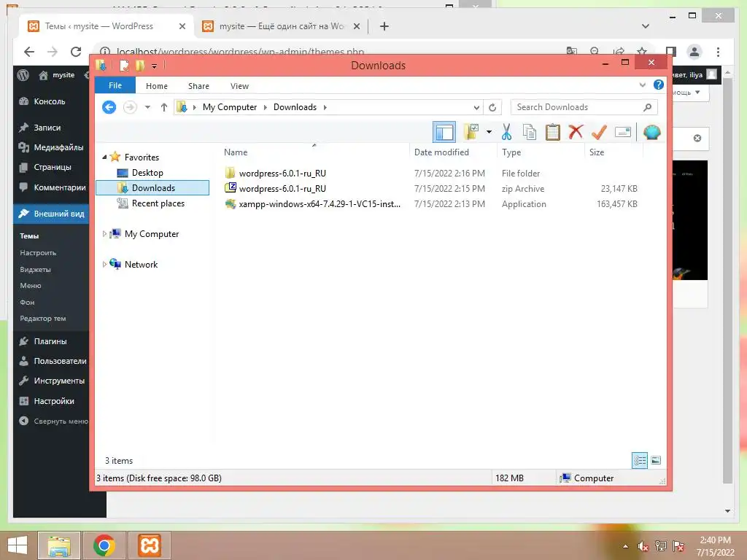Viewport: 747px width, 560px height.
Task: Click the Copy toolbar icon
Action: pos(530,132)
